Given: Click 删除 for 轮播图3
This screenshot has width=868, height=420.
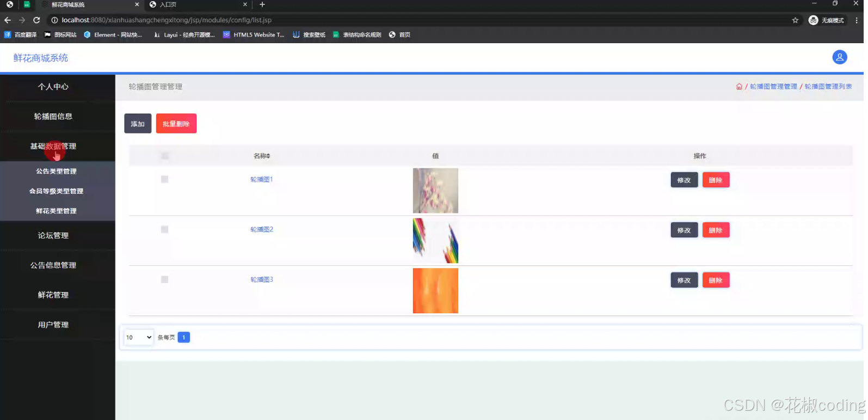Looking at the screenshot, I should (716, 281).
